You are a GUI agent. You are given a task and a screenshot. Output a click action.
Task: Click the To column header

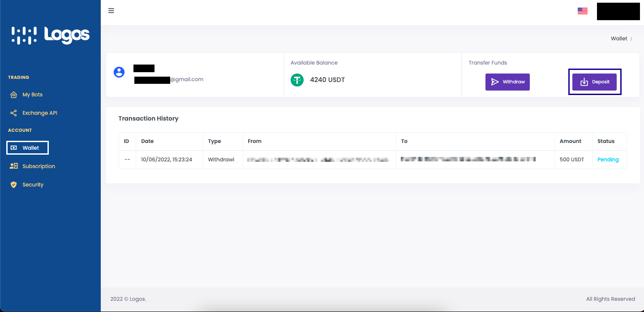404,141
